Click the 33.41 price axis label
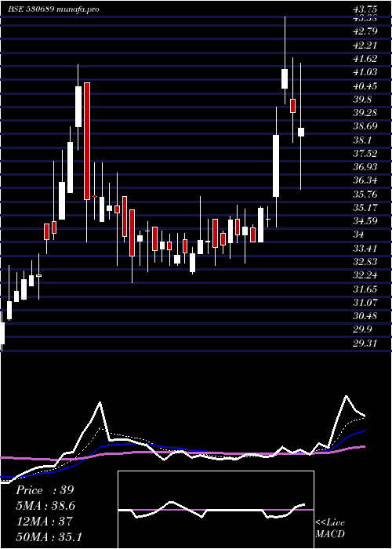Image resolution: width=392 pixels, height=549 pixels. pos(365,249)
